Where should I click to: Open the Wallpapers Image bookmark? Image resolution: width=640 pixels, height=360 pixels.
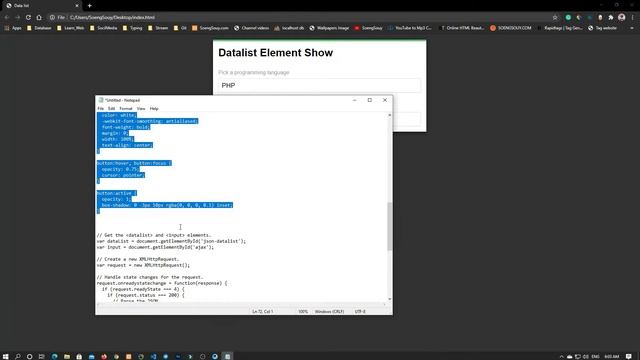(x=329, y=28)
